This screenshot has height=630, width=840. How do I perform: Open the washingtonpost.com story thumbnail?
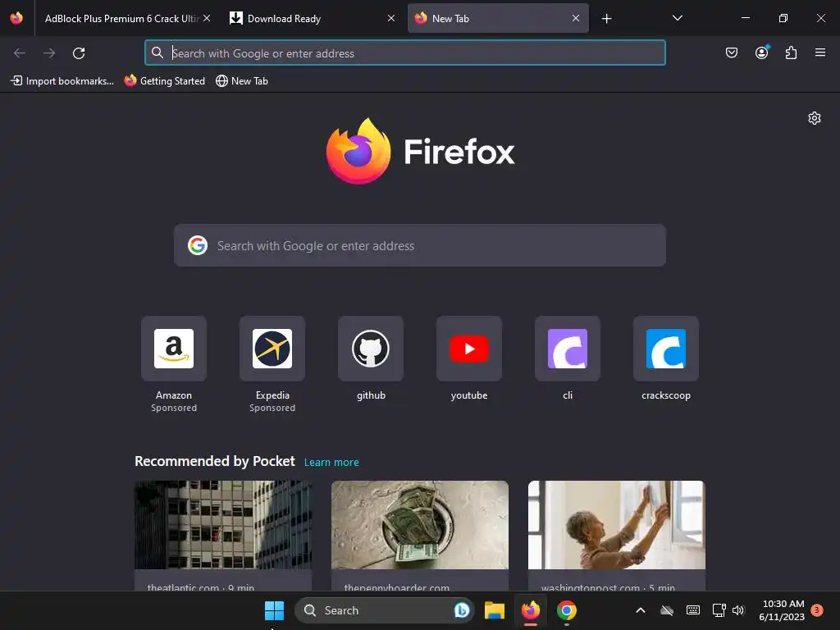[617, 525]
